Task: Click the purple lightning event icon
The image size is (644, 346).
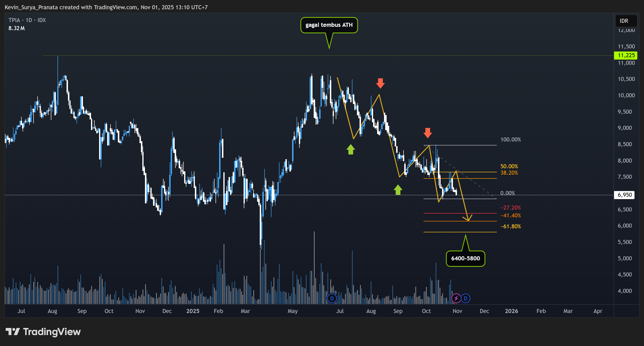Action: 456,298
